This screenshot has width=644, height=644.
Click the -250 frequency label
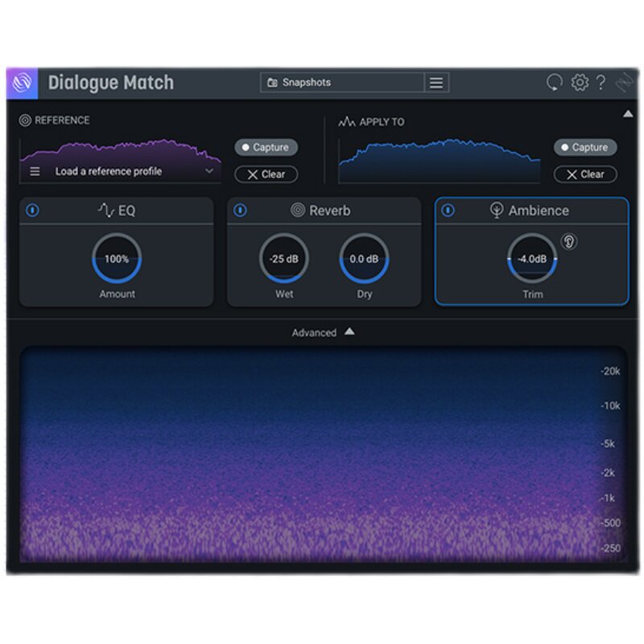point(610,548)
